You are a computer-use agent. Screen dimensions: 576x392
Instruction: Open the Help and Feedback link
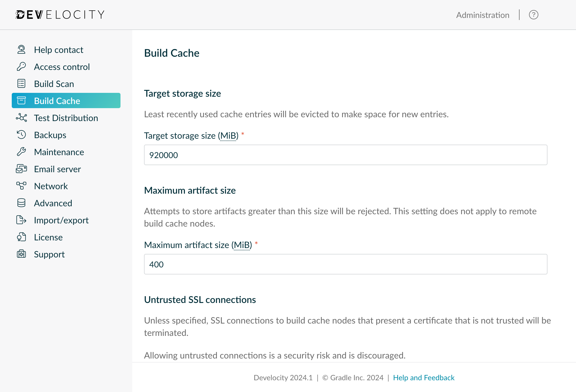click(x=423, y=378)
